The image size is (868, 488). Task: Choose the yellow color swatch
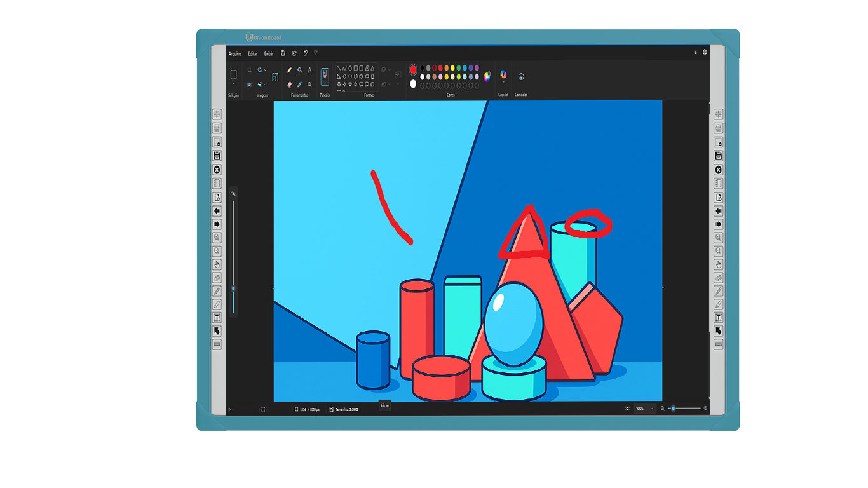pyautogui.click(x=453, y=68)
